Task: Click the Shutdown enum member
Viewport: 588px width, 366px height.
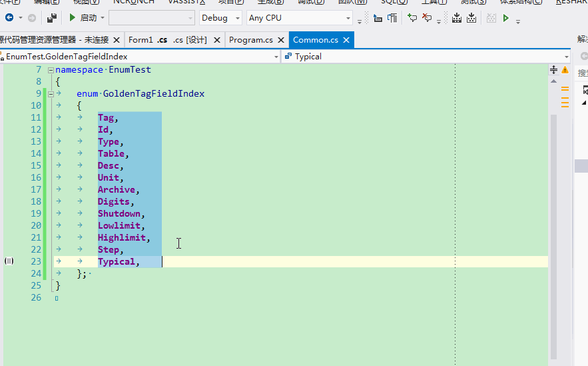Action: (x=119, y=214)
